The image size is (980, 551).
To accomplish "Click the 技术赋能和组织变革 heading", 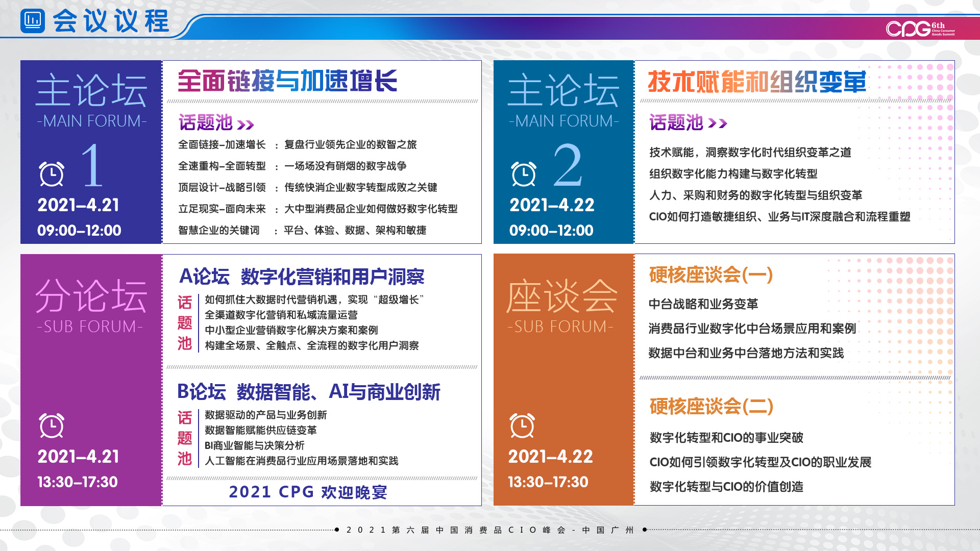I will [757, 82].
